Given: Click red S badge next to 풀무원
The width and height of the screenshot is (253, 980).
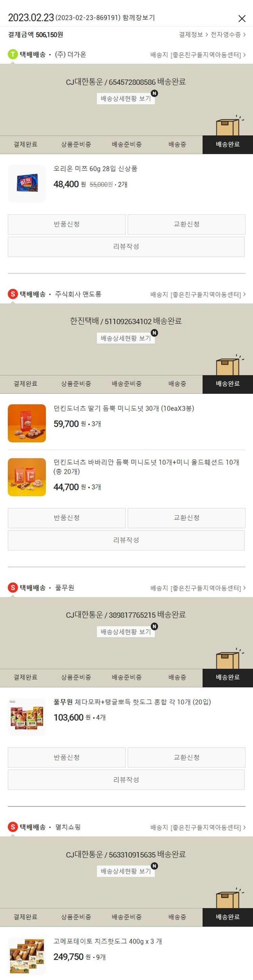Looking at the screenshot, I should point(13,588).
